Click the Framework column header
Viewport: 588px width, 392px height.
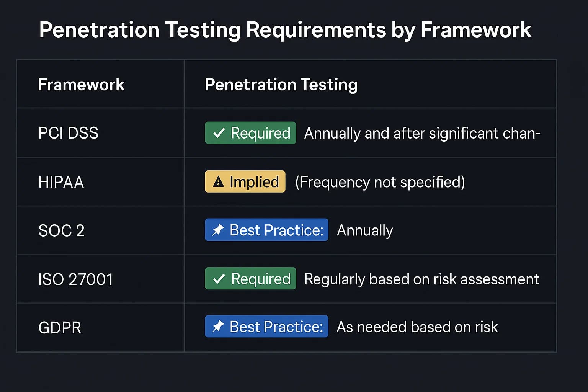[81, 85]
